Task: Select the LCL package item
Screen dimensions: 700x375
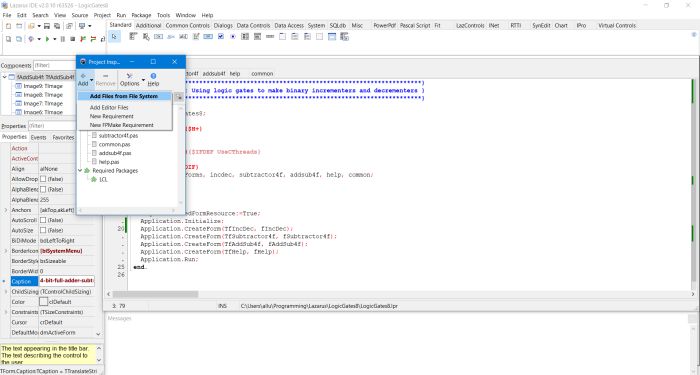Action: (103, 179)
